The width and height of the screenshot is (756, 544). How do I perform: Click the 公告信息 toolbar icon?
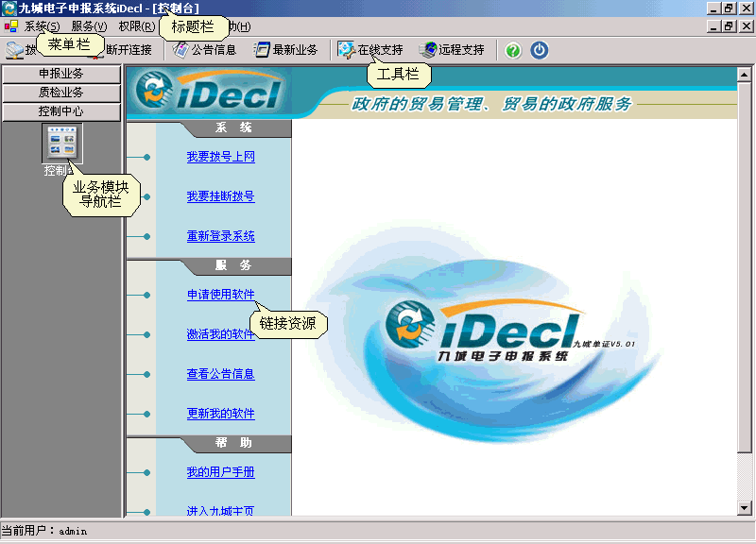point(180,50)
